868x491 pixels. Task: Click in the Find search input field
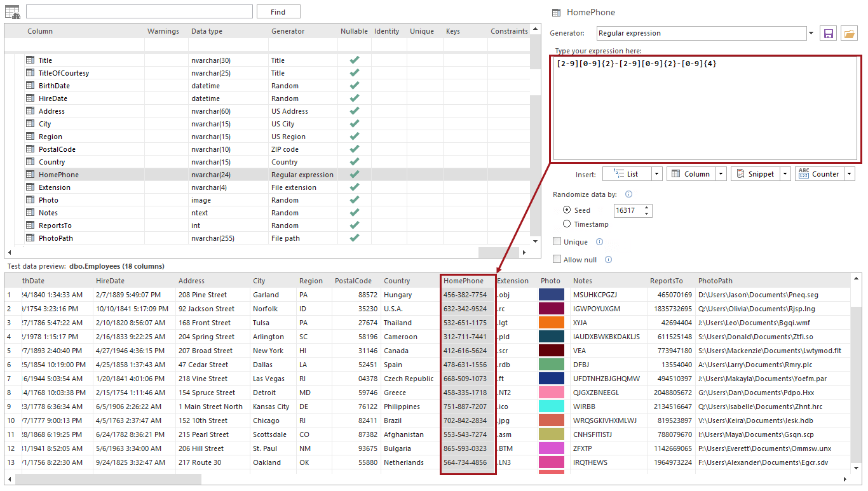[x=139, y=12]
